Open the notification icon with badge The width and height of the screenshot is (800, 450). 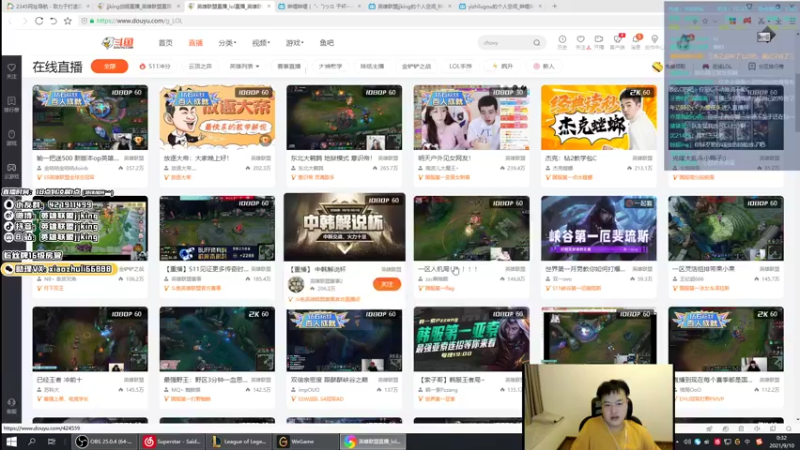(636, 41)
